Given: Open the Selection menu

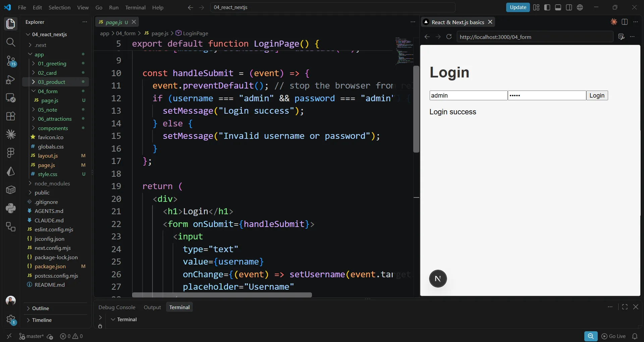Looking at the screenshot, I should point(59,7).
